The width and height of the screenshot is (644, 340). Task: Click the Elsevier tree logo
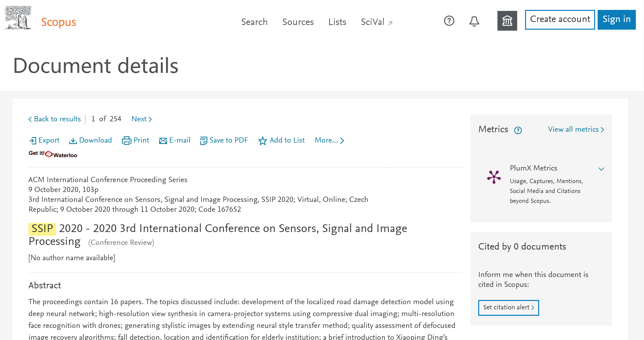pyautogui.click(x=18, y=18)
